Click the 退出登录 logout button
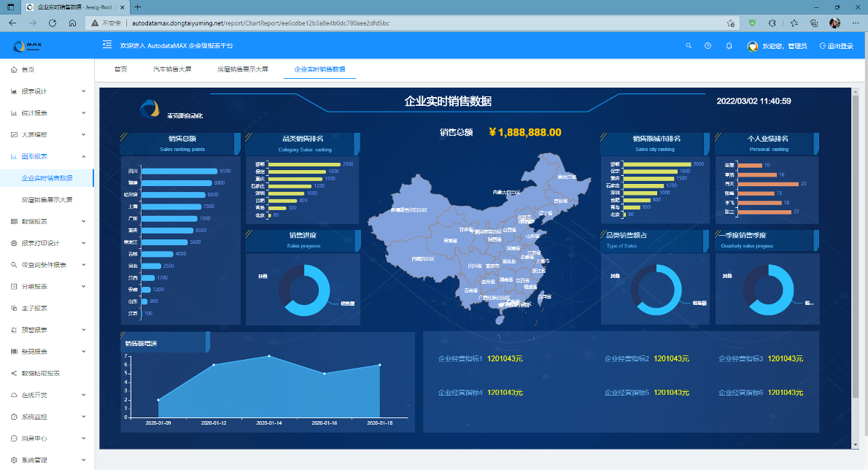The width and height of the screenshot is (868, 470). (836, 46)
